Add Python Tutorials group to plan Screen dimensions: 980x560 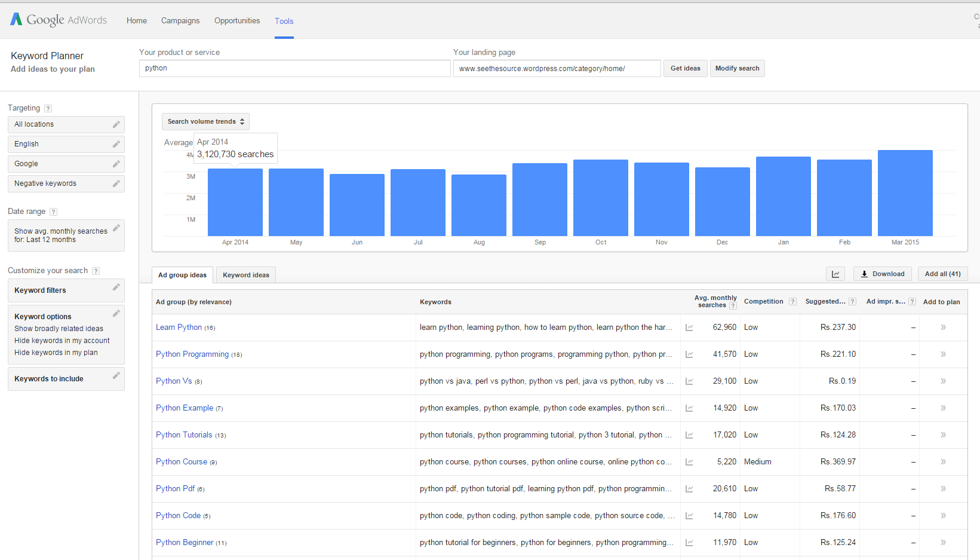(x=944, y=435)
